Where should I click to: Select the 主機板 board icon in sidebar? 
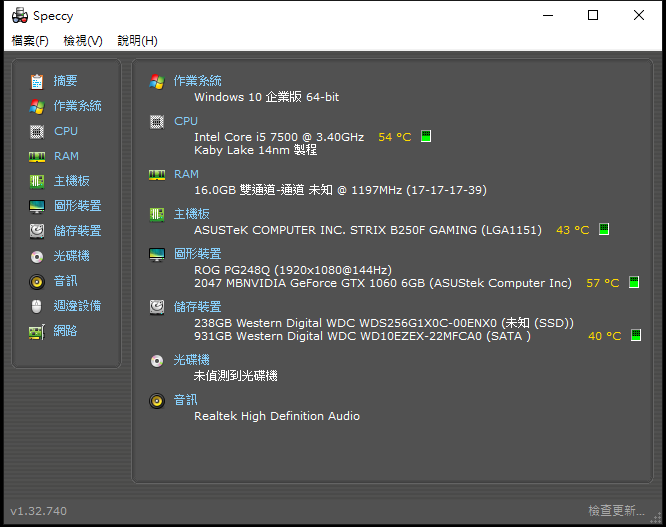37,182
